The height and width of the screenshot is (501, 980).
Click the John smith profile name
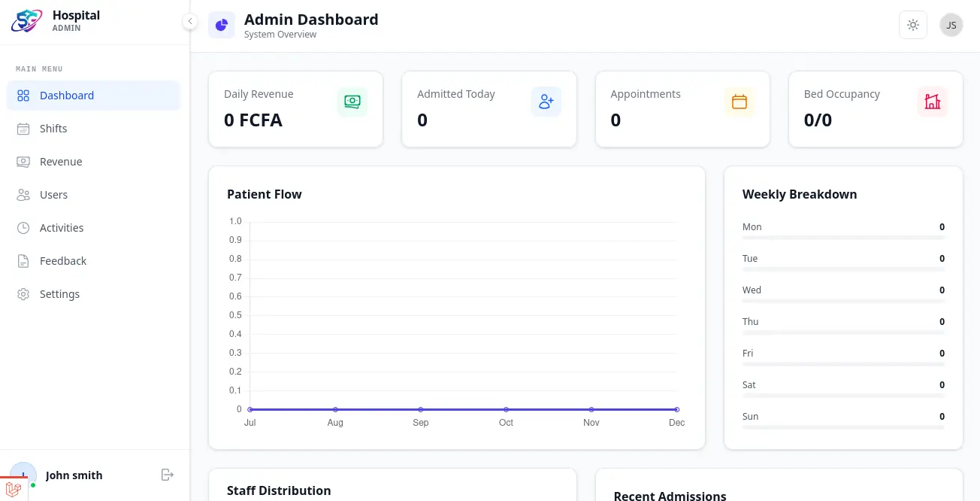[x=74, y=475]
